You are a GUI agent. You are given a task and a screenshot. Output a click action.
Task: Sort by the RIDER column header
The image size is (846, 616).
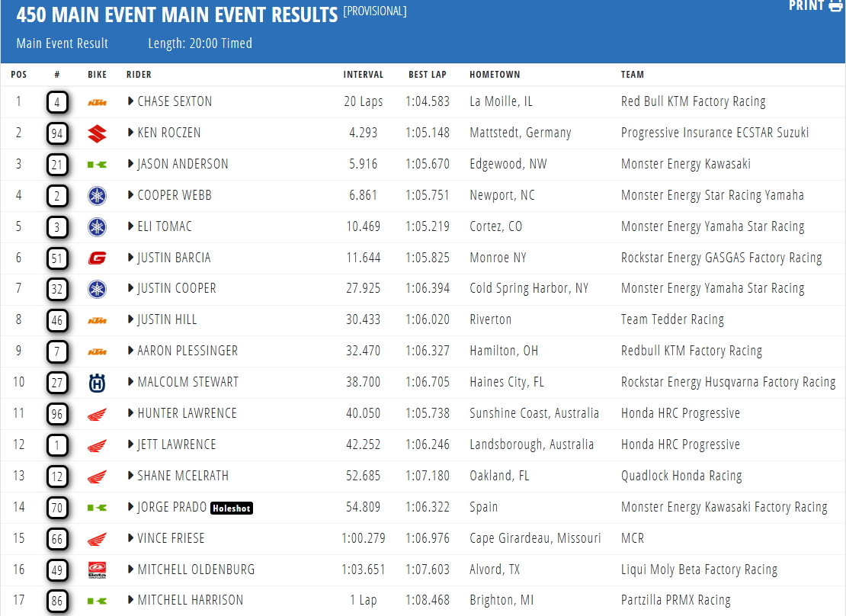tap(139, 75)
